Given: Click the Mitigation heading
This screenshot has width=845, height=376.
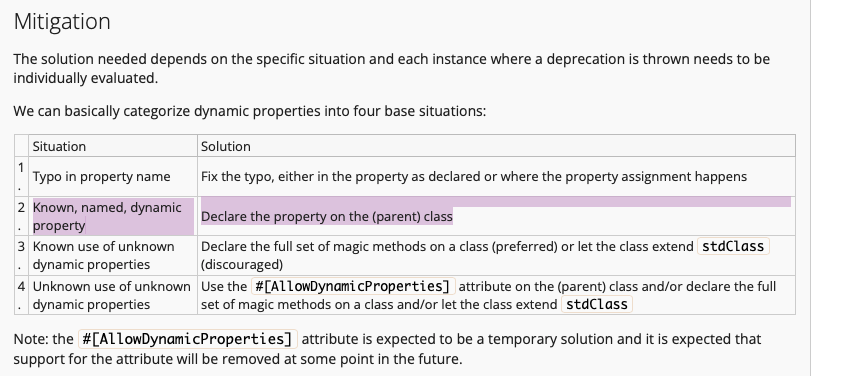Looking at the screenshot, I should (x=62, y=22).
